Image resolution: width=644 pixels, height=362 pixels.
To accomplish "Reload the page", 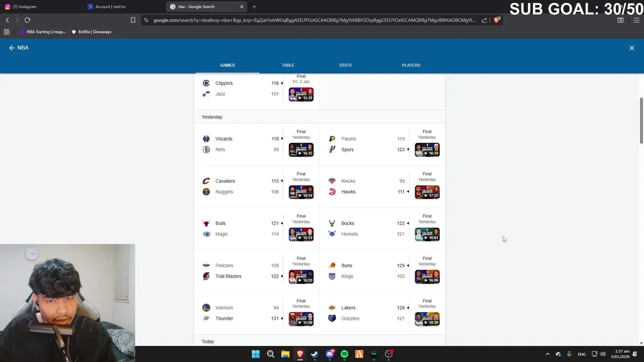I will point(27,20).
